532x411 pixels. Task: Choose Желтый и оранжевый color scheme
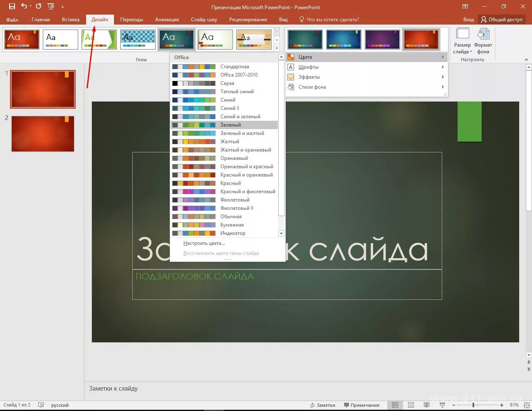tap(224, 150)
